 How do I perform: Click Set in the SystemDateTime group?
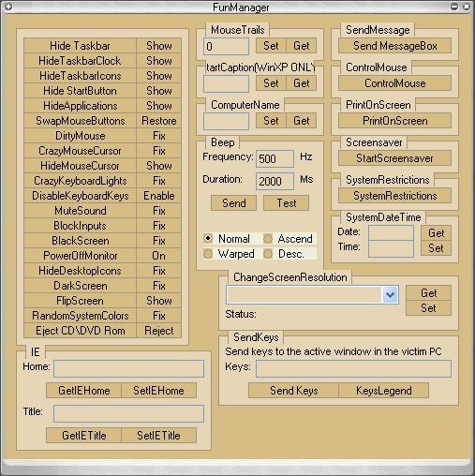click(436, 248)
